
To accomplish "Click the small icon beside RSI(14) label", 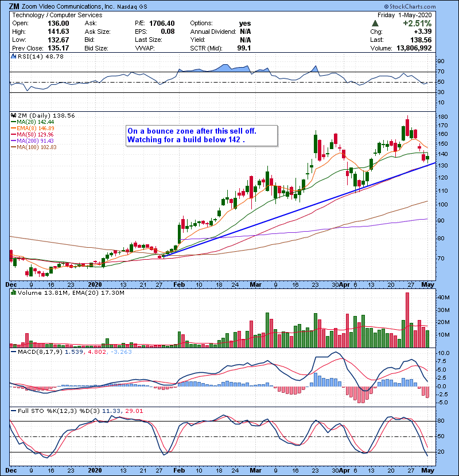I will click(x=12, y=57).
